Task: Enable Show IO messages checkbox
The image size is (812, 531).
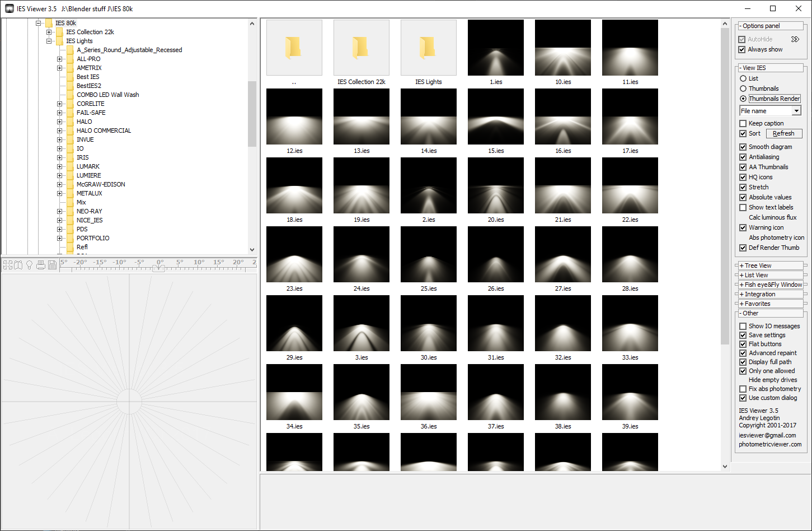Action: coord(743,326)
